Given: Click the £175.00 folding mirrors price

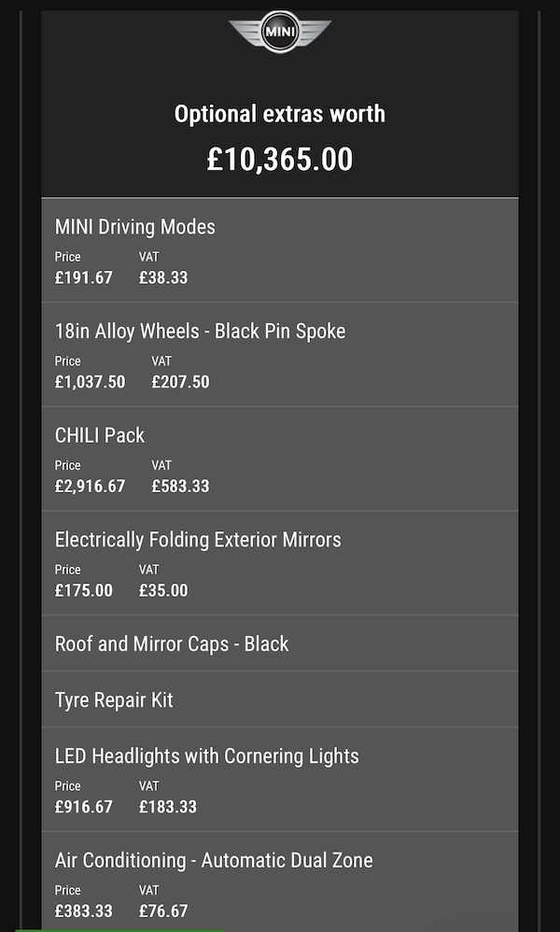Looking at the screenshot, I should (x=84, y=591).
